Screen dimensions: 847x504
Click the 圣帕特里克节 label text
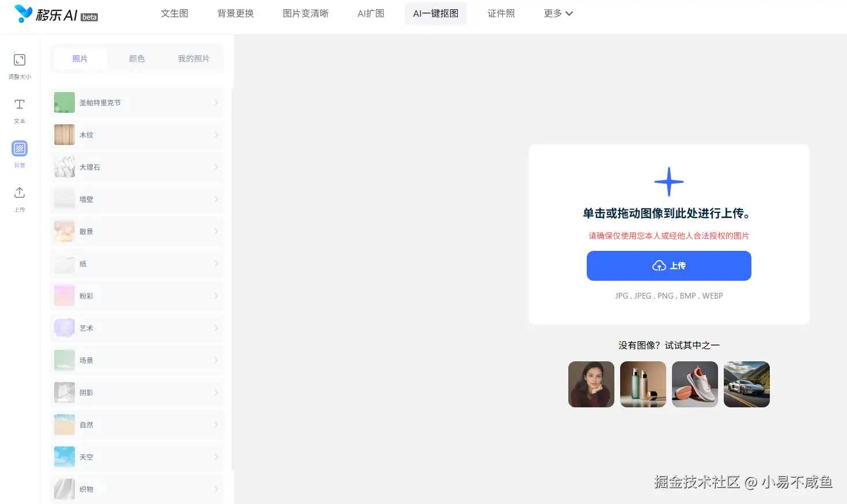[100, 102]
